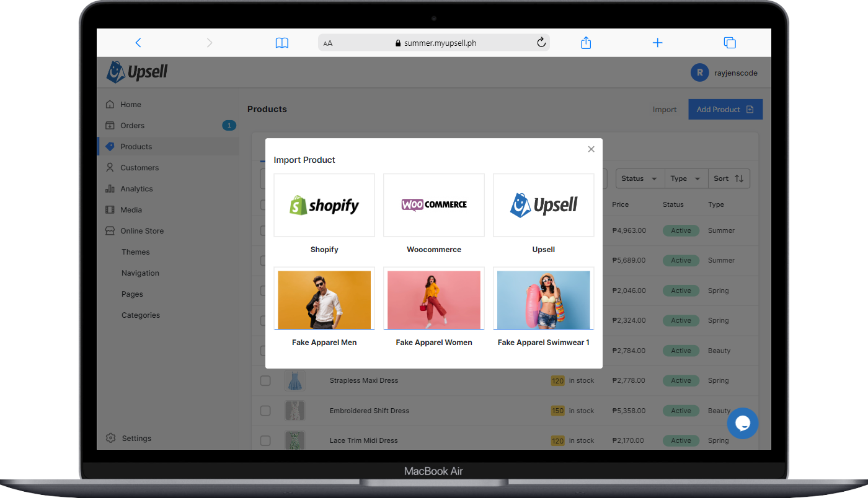
Task: Open Navigation in the sidebar
Action: point(140,273)
